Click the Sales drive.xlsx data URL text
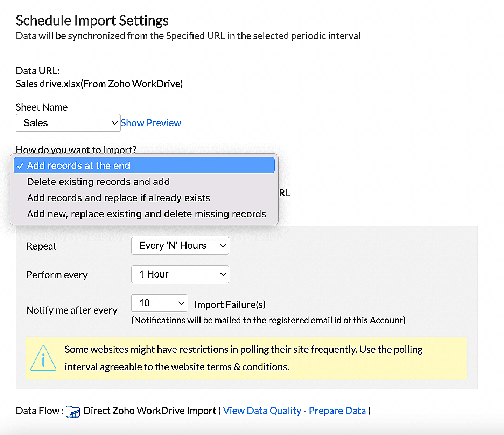This screenshot has width=504, height=435. pyautogui.click(x=99, y=84)
